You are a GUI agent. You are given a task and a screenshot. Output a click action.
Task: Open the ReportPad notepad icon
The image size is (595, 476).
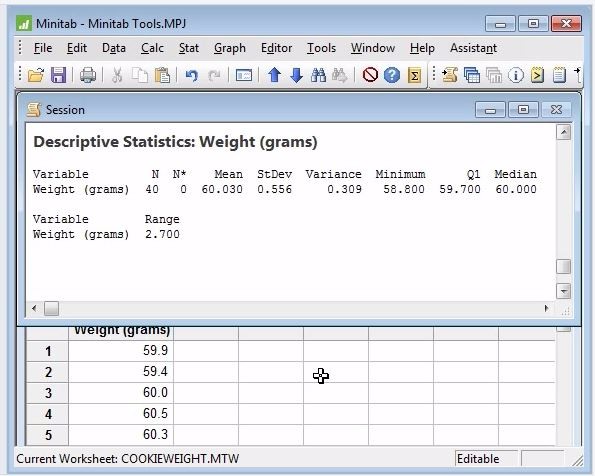coord(559,75)
